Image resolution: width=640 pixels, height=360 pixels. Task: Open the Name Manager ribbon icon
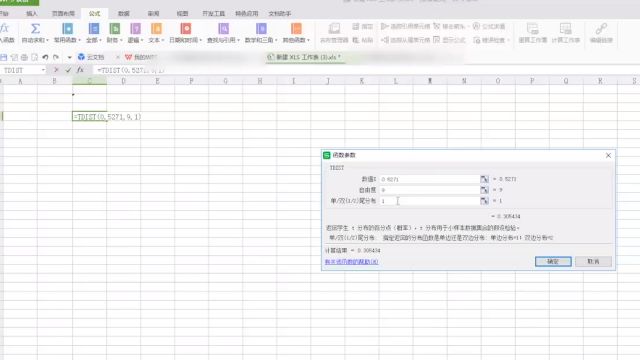click(x=334, y=29)
